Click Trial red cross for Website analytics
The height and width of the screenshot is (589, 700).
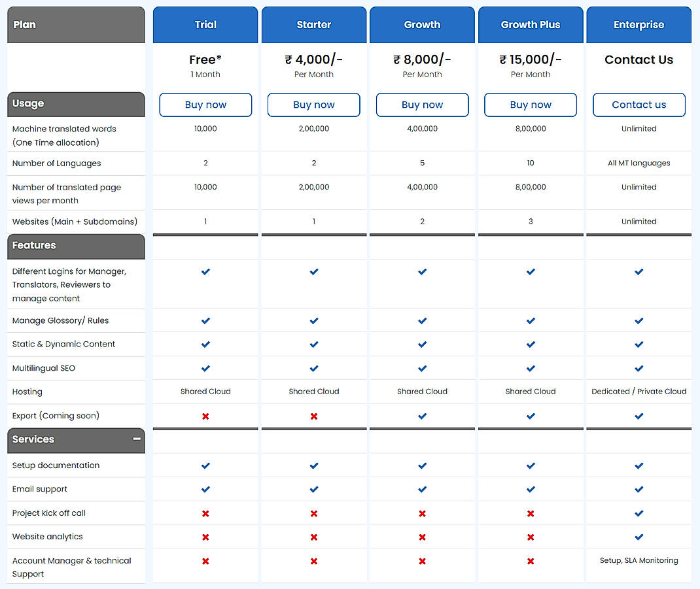(x=205, y=537)
